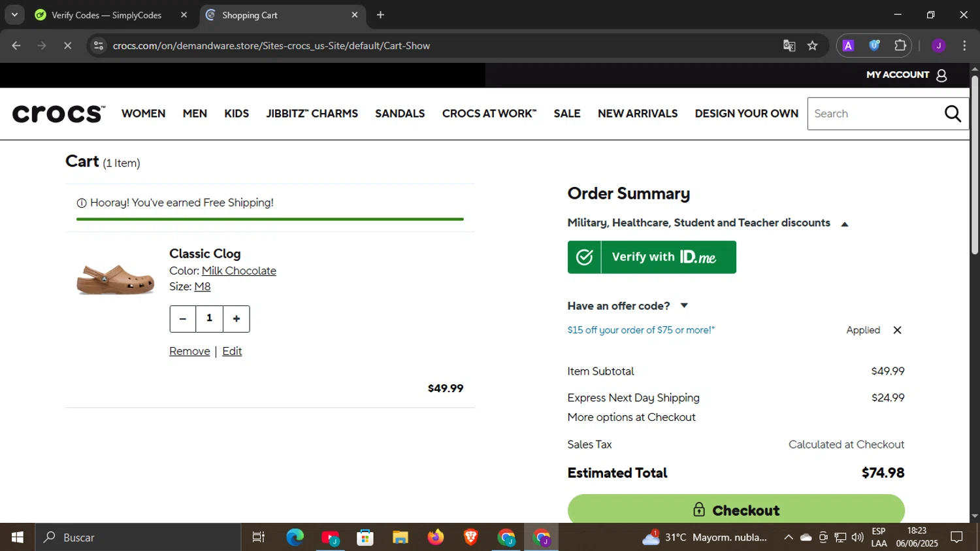980x551 pixels.
Task: Click the Classic Clog product thumbnail
Action: point(116,280)
